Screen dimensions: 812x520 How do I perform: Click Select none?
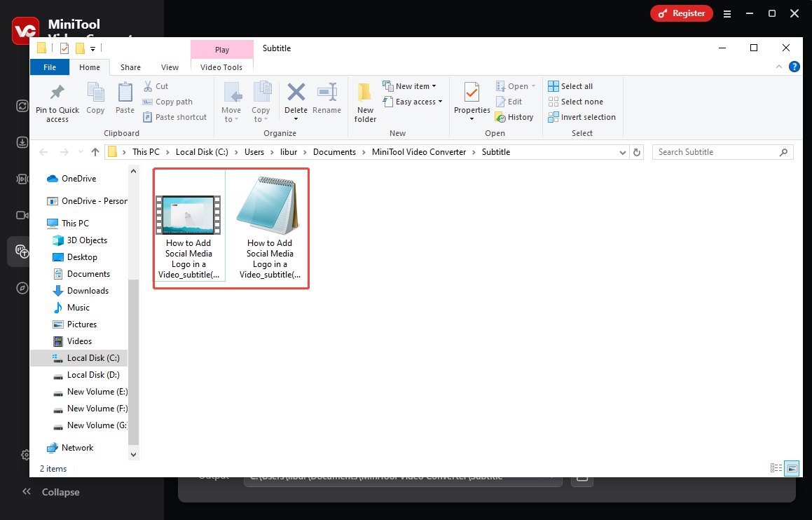[x=575, y=102]
